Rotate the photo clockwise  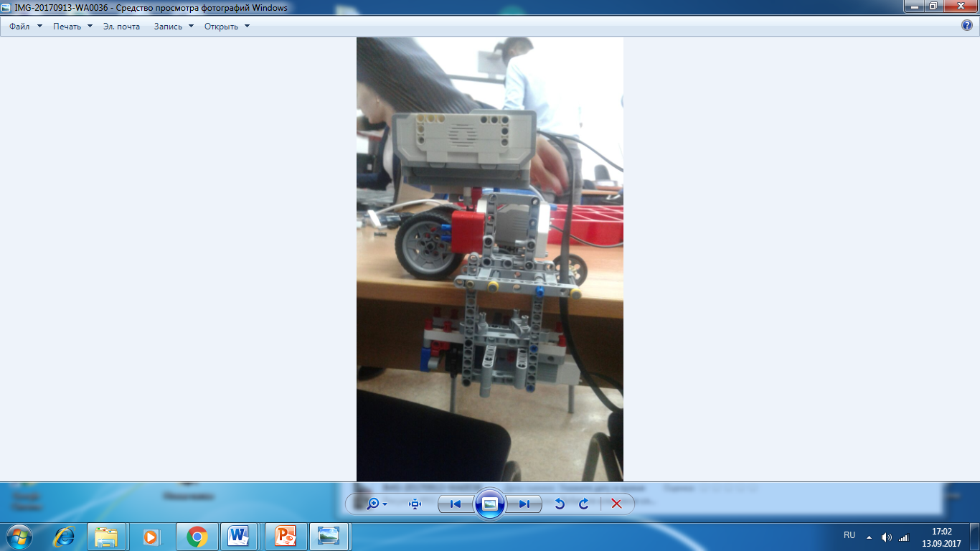[x=584, y=504]
